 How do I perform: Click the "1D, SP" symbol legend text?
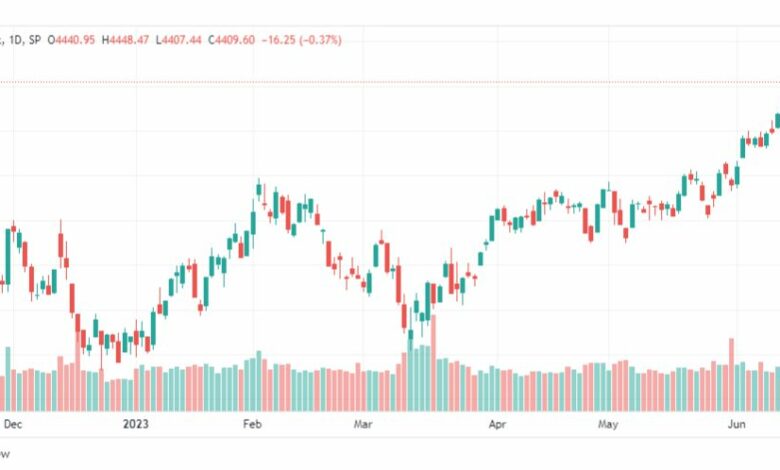[21, 39]
